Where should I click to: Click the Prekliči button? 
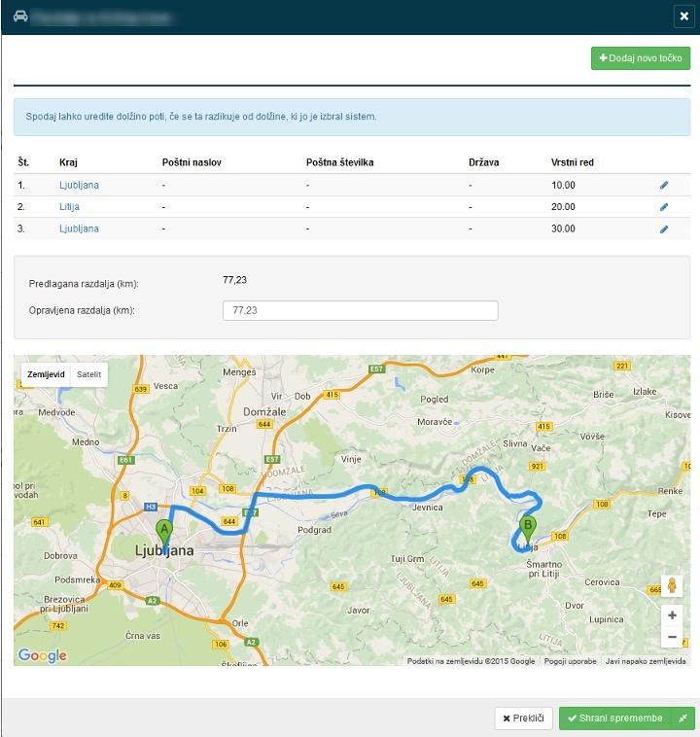click(523, 719)
